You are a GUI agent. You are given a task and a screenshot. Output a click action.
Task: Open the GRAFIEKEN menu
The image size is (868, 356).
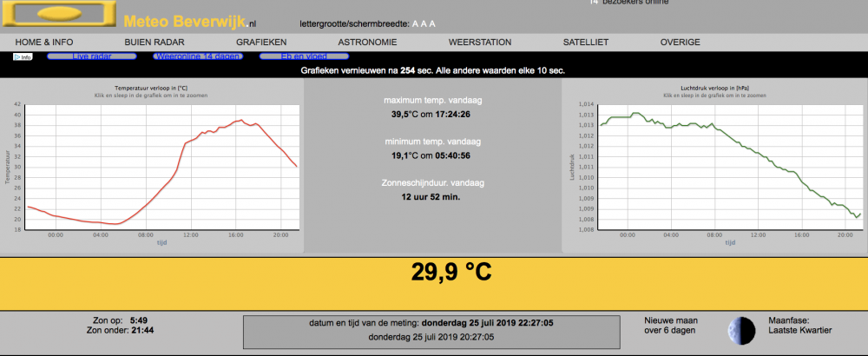click(x=261, y=42)
